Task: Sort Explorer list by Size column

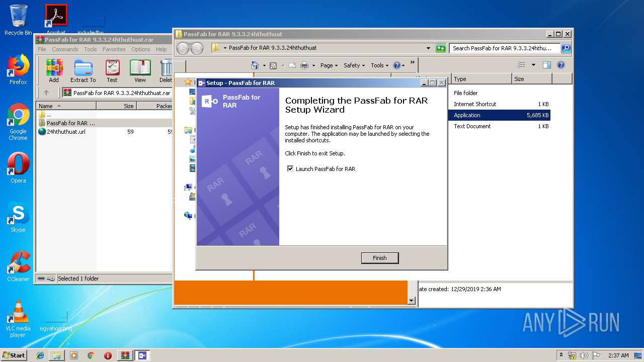Action: [532, 79]
